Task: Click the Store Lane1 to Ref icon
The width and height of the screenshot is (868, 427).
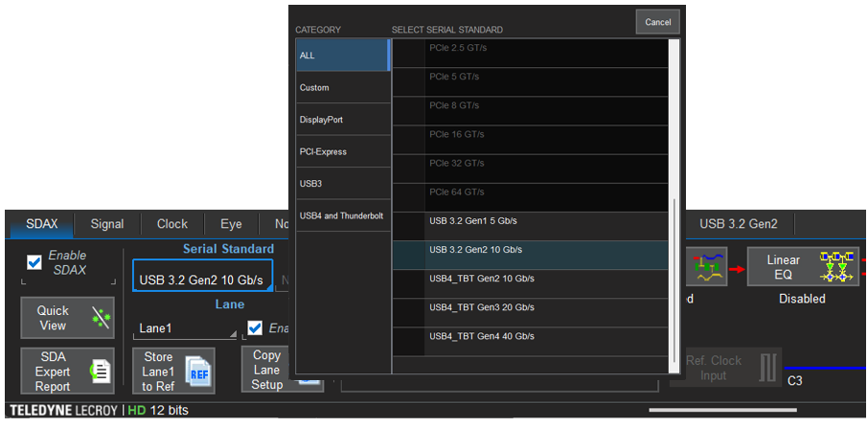Action: [x=197, y=371]
